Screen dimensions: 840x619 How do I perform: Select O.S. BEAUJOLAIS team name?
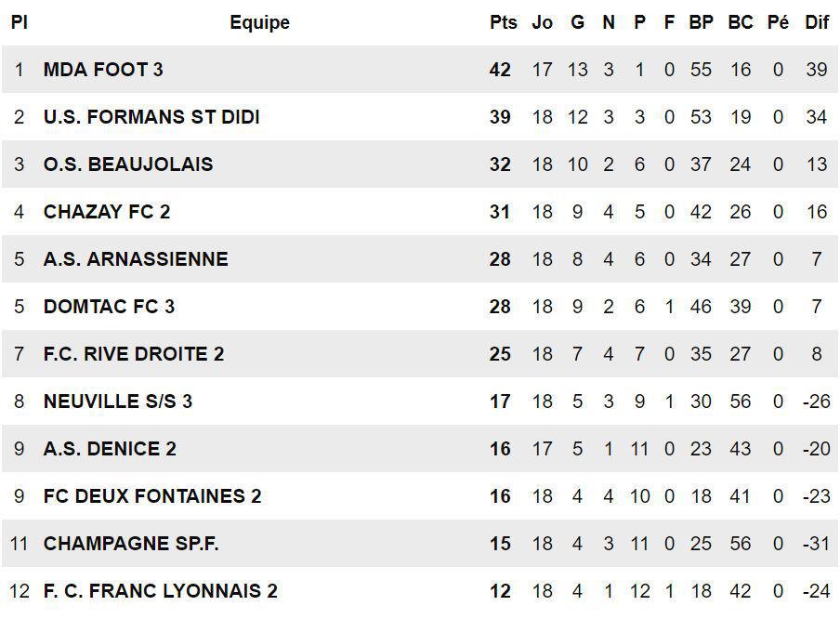128,164
